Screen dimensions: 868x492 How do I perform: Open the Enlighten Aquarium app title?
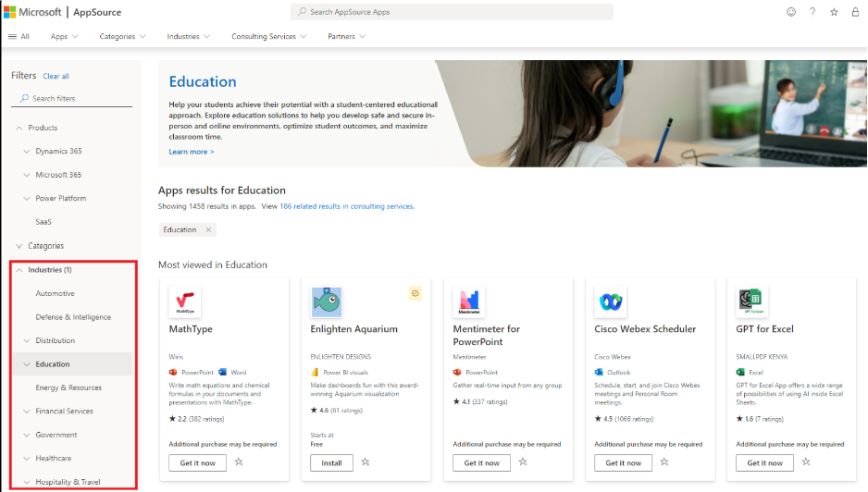tap(353, 328)
